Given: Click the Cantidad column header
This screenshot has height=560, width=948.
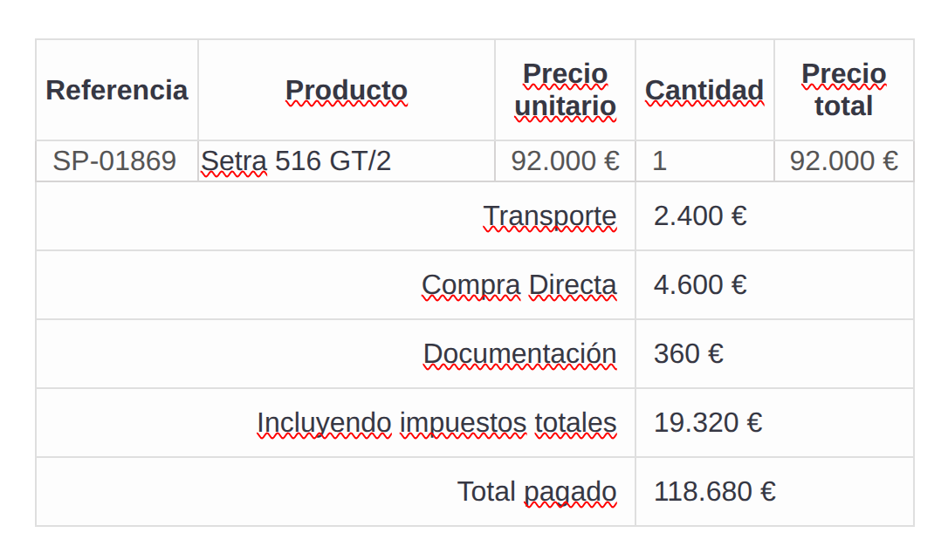Looking at the screenshot, I should [x=704, y=91].
